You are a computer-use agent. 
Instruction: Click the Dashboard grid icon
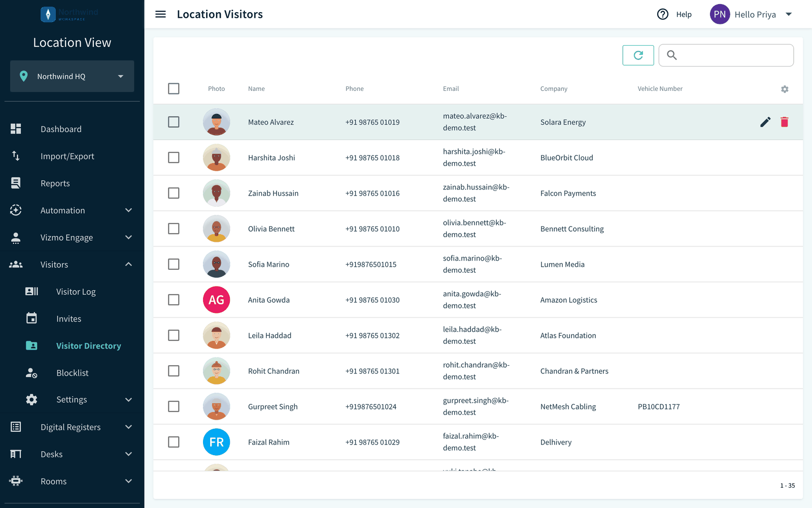point(16,129)
